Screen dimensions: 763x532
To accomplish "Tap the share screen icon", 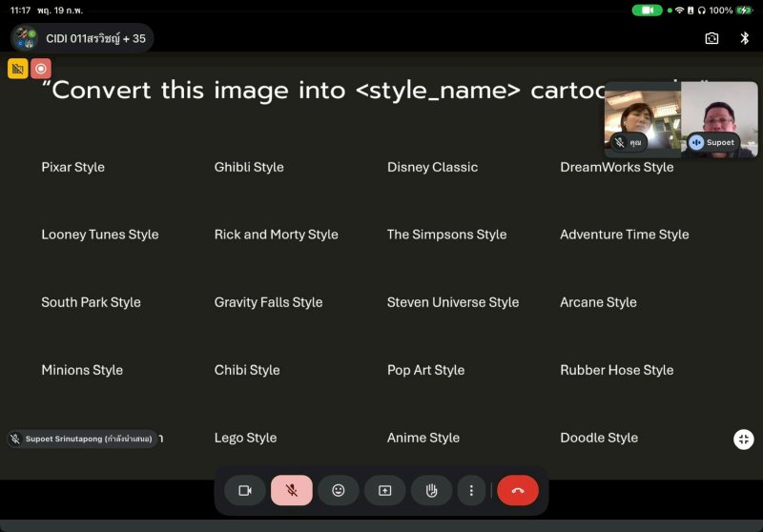I will [x=385, y=490].
